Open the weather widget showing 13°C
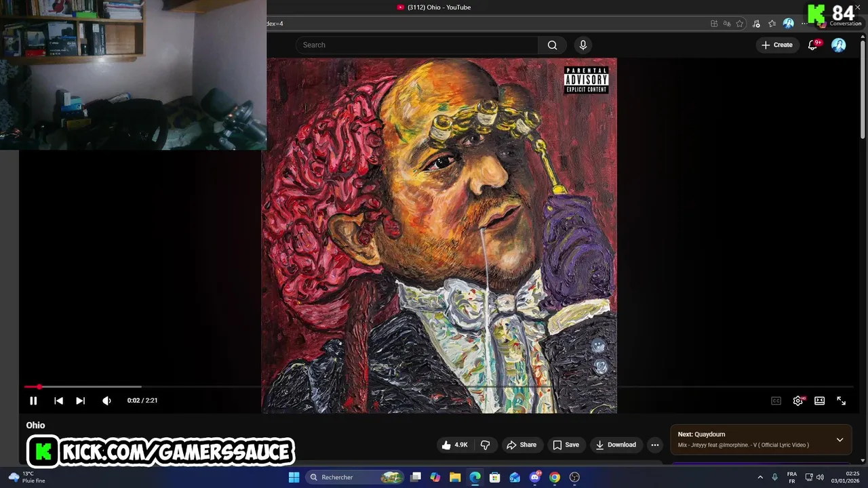 [27, 477]
